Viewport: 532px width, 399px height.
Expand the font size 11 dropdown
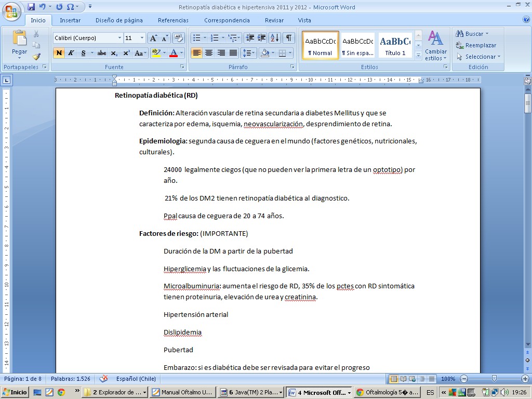pyautogui.click(x=142, y=38)
